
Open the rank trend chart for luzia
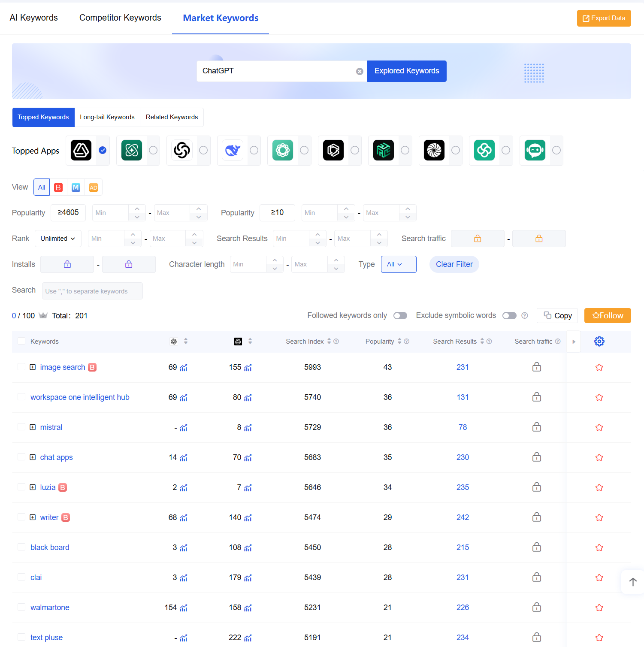coord(184,488)
